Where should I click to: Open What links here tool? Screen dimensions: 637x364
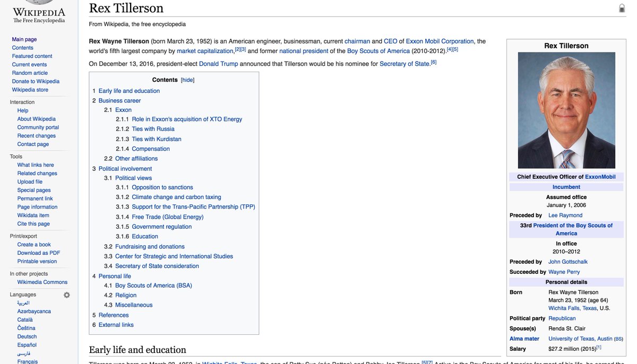click(36, 165)
